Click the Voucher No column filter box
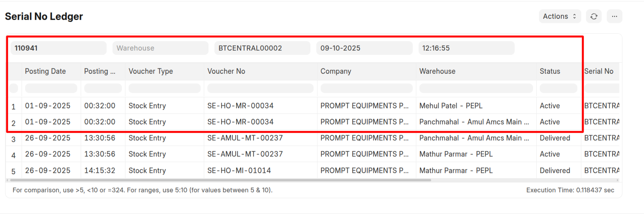This screenshot has height=214, width=644. tap(260, 88)
